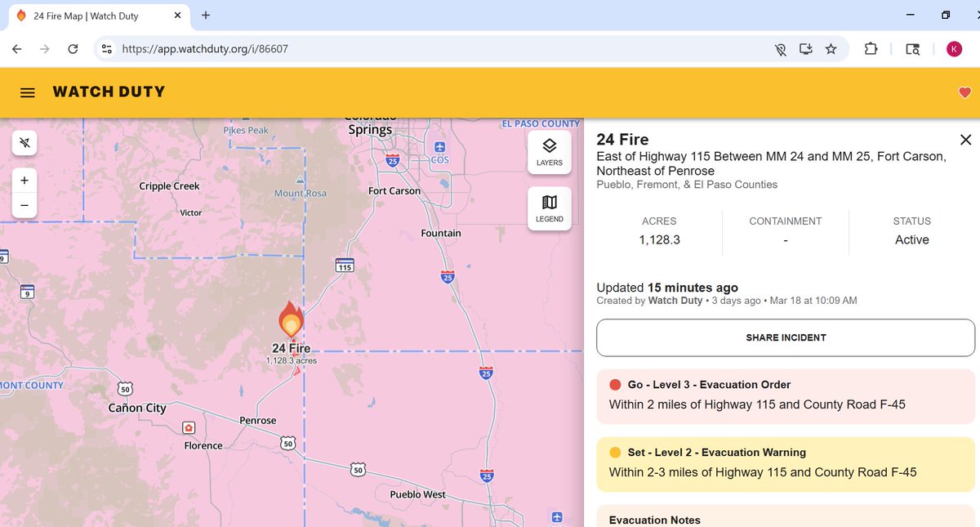
Task: Toggle the location tracking arrow button
Action: (25, 144)
